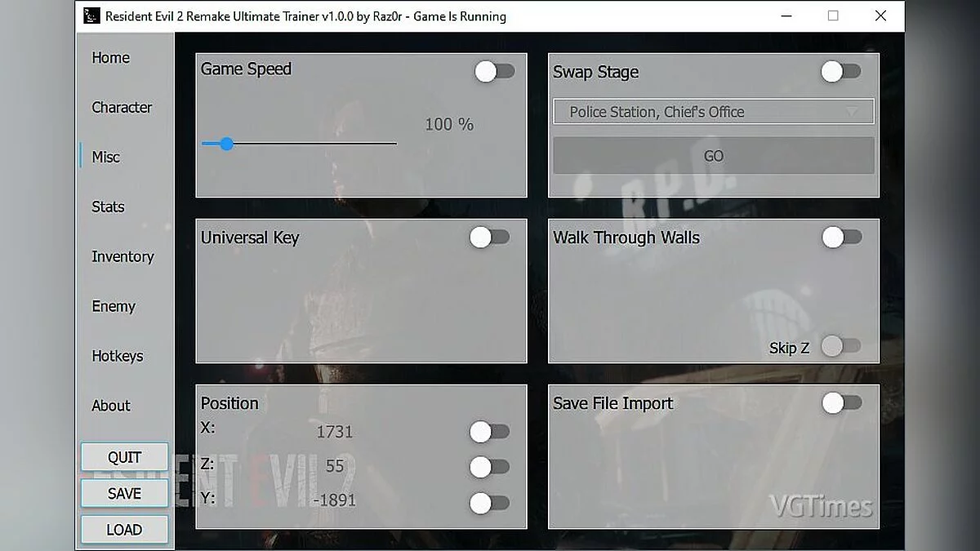Screen dimensions: 980x551
Task: Click the trainer app icon in title bar
Action: click(x=91, y=16)
